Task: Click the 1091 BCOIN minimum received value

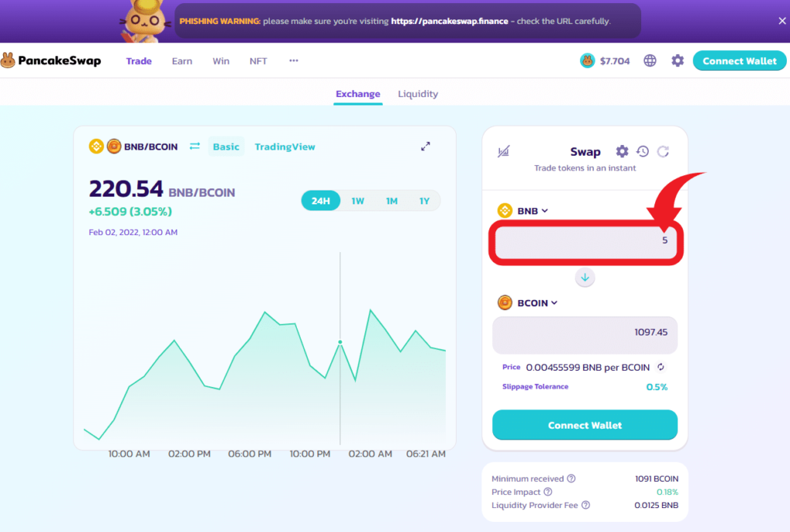Action: tap(657, 479)
